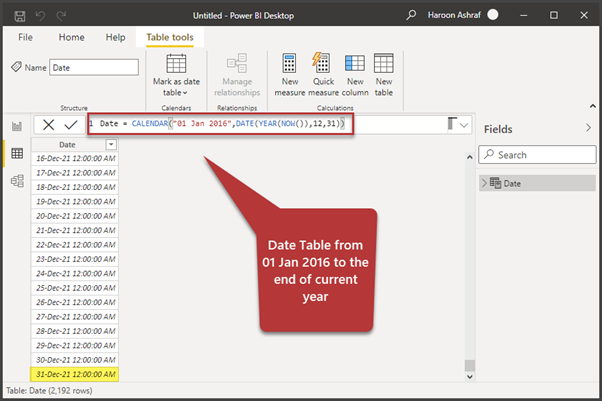Switch to Data view
The width and height of the screenshot is (602, 401).
[x=17, y=153]
